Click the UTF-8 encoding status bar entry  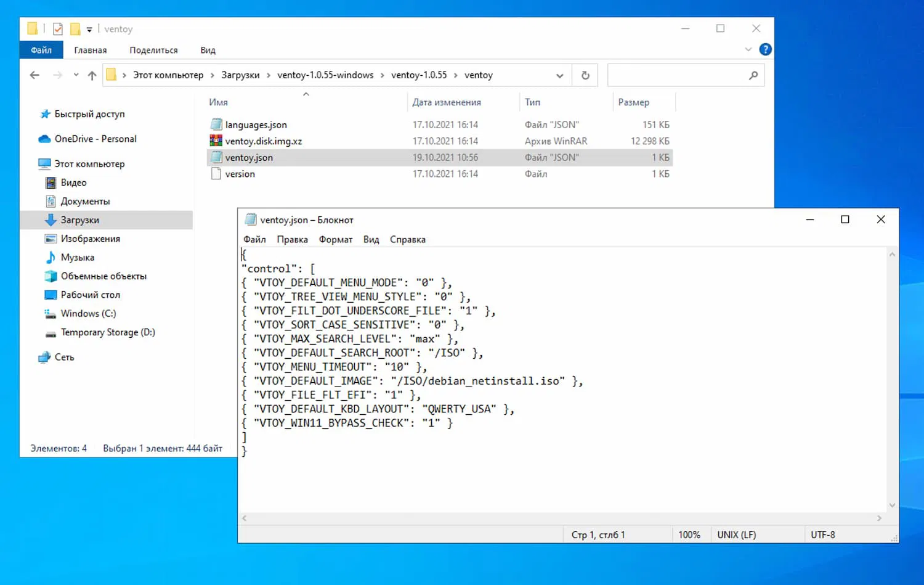(823, 534)
